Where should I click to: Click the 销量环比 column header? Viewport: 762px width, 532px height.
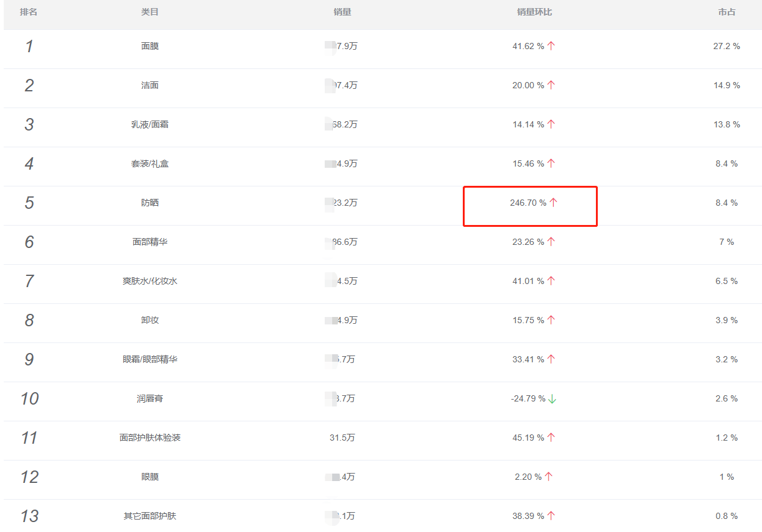534,12
